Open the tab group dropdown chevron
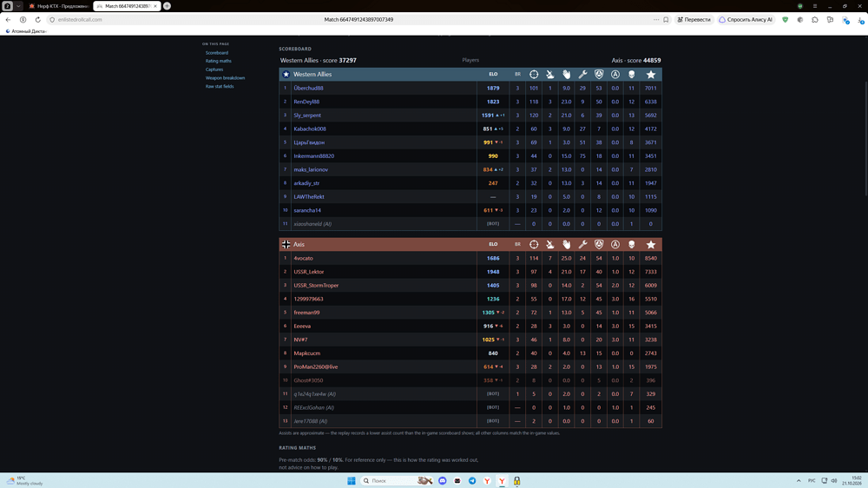This screenshot has height=488, width=868. coord(18,6)
